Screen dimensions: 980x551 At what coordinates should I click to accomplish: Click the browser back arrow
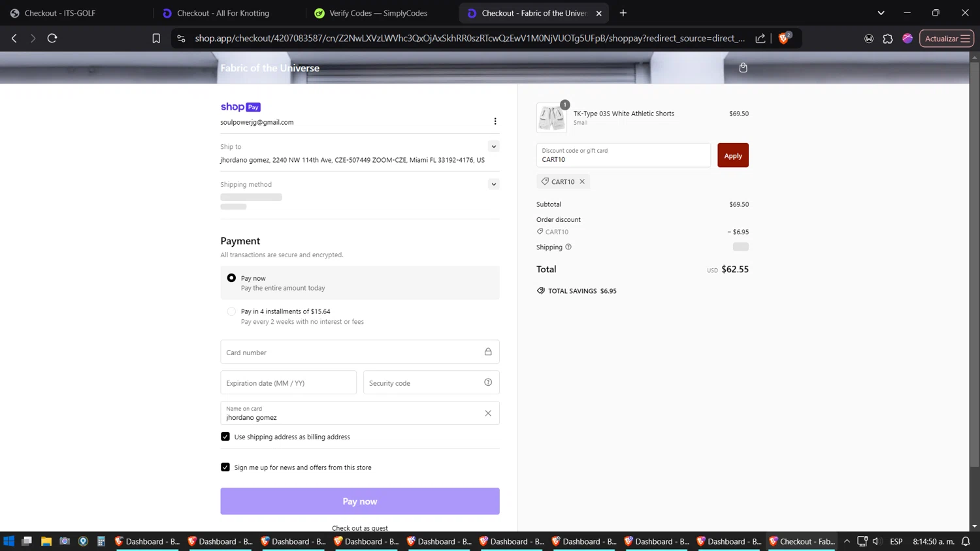[14, 39]
